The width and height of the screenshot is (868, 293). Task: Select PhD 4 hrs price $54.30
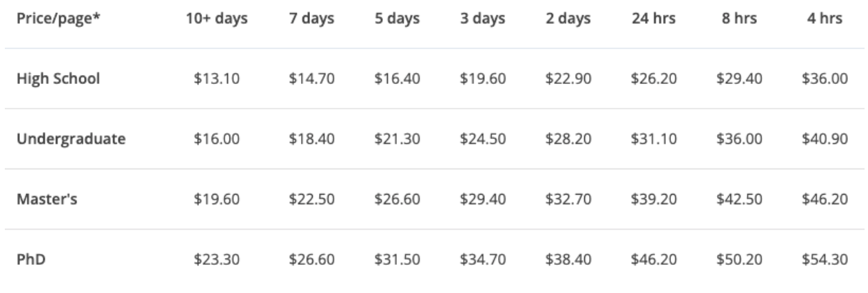tap(825, 260)
